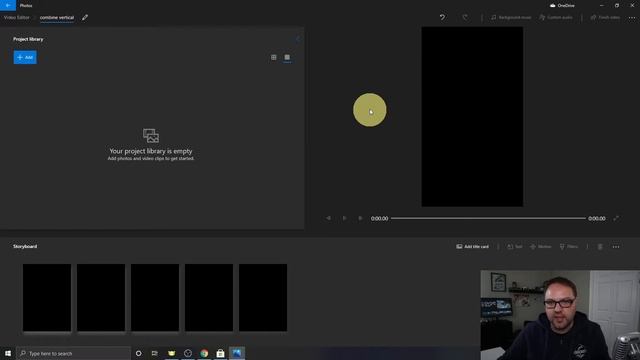Switch library to large thumbnails view
The image size is (640, 360).
click(287, 58)
